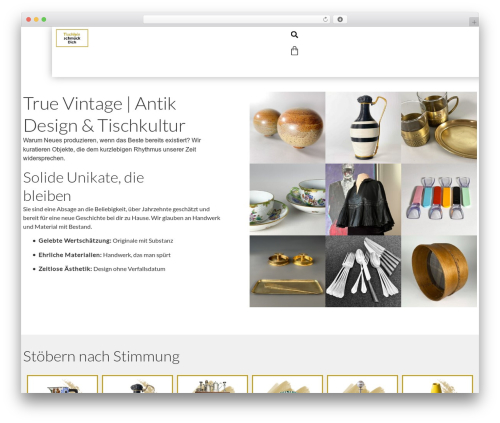
Task: Click the 'Stöbern nach Stimmung' heading
Action: pyautogui.click(x=101, y=356)
